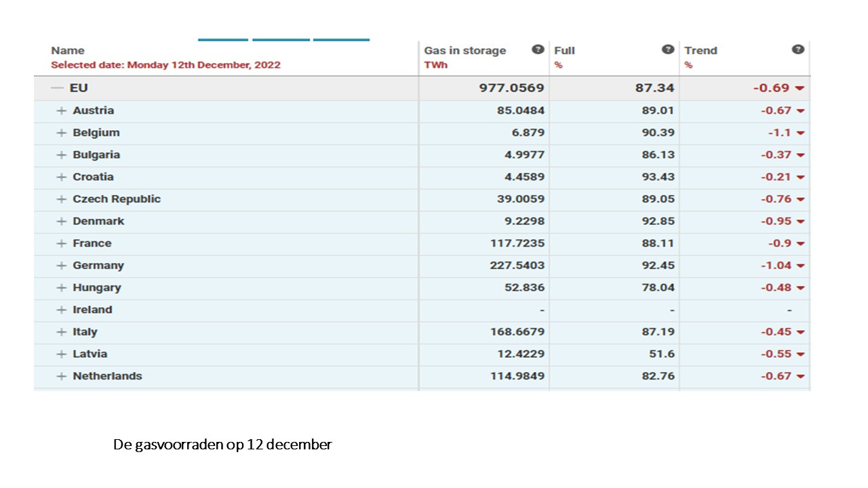Select the EU gas storage value 977.0569
The width and height of the screenshot is (868, 488).
[512, 88]
